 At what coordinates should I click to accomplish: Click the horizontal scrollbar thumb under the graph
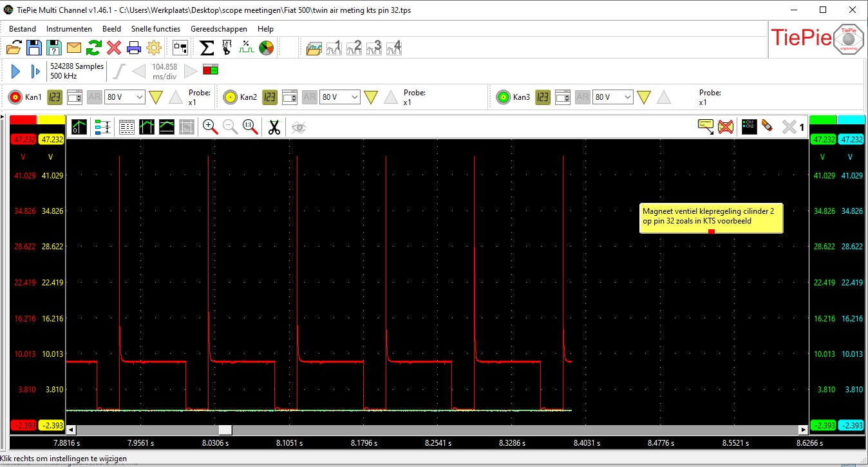point(225,430)
